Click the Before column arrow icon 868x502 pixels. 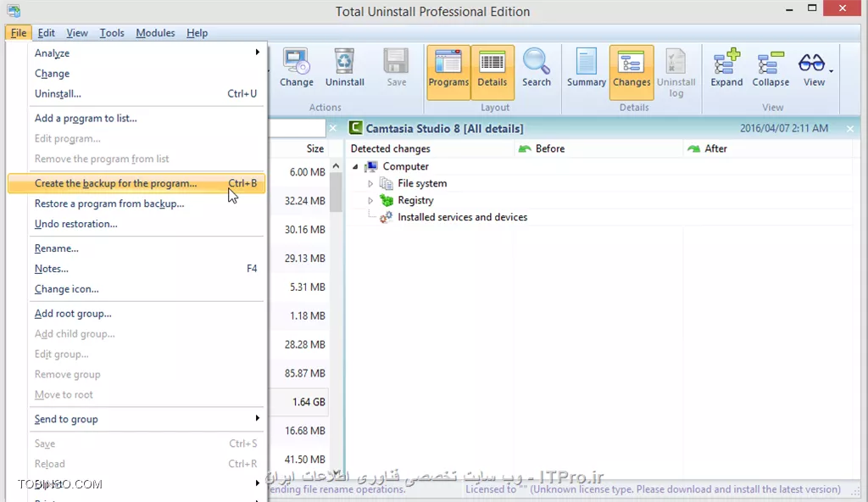coord(524,148)
